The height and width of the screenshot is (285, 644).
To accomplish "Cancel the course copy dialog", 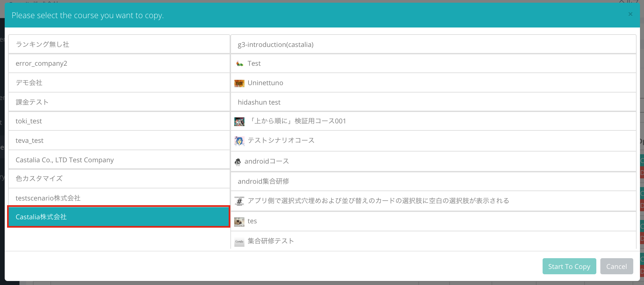I will 616,266.
